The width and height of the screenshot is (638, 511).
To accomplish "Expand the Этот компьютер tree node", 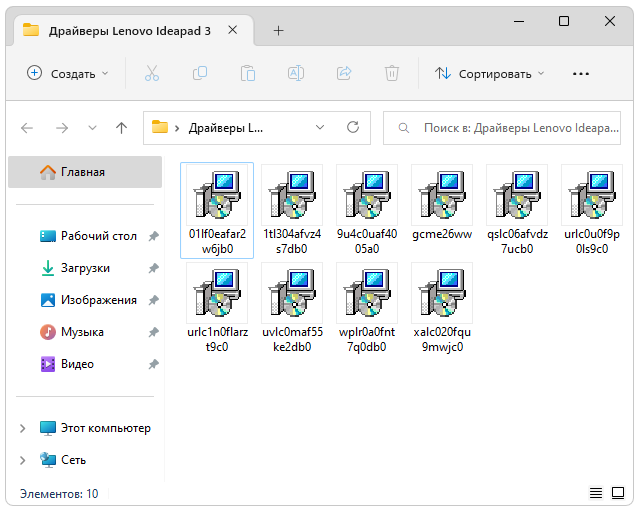I will point(23,428).
